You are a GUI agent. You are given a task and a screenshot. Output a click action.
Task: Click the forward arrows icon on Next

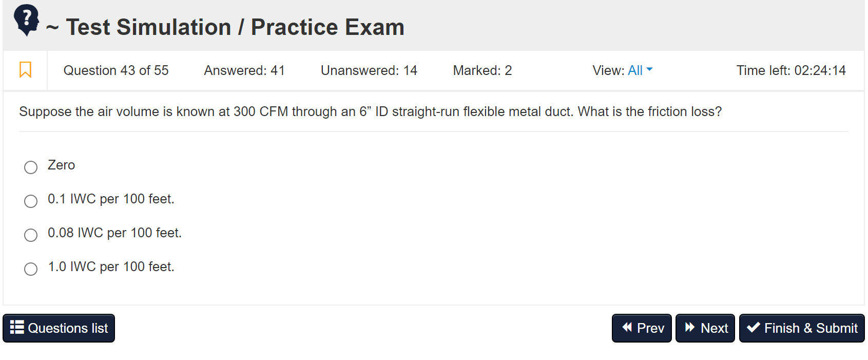pyautogui.click(x=690, y=327)
